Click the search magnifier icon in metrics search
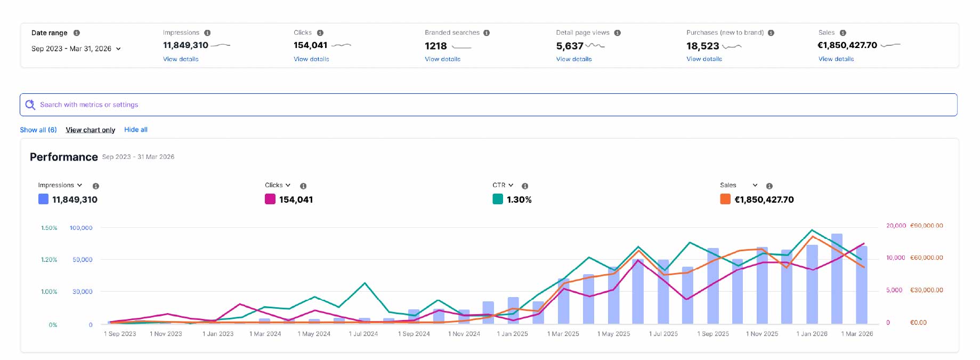Screen dimensions: 980x360 pyautogui.click(x=30, y=105)
